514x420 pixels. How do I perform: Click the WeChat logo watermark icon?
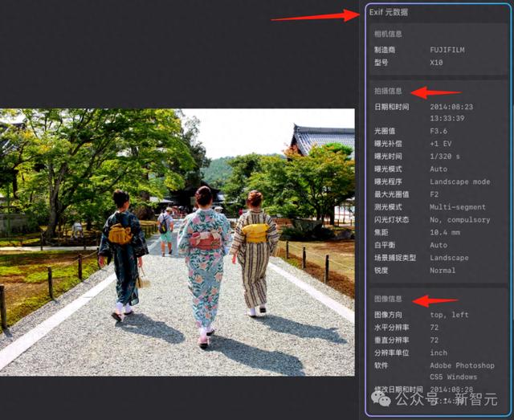click(381, 398)
